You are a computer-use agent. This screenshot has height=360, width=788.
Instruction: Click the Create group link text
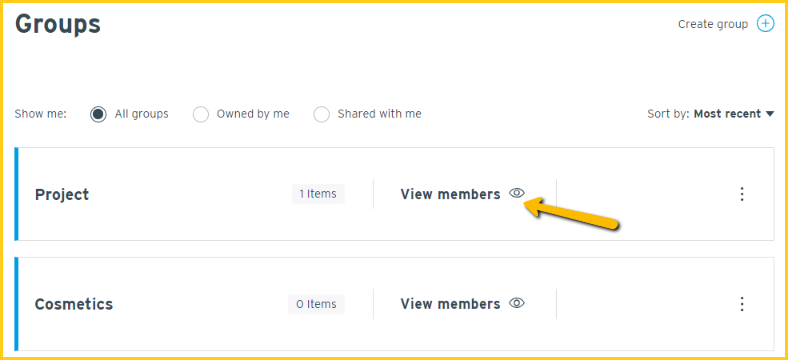click(x=713, y=24)
